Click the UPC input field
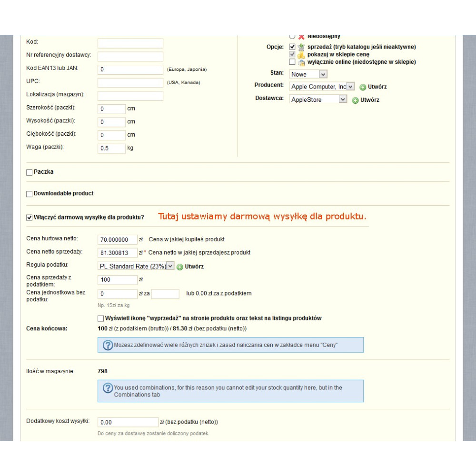 [130, 83]
